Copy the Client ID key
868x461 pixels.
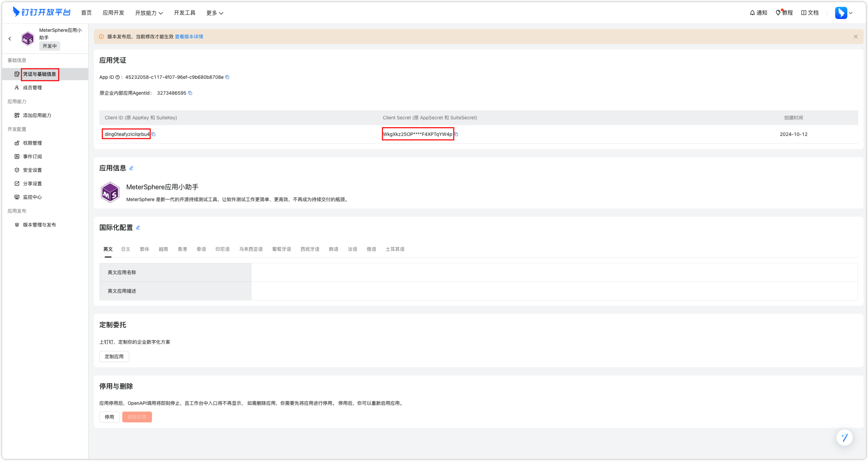click(x=154, y=134)
